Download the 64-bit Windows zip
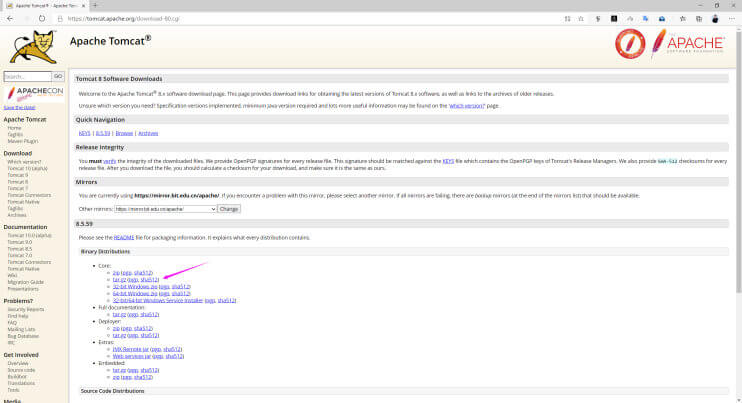The width and height of the screenshot is (742, 403). 135,294
